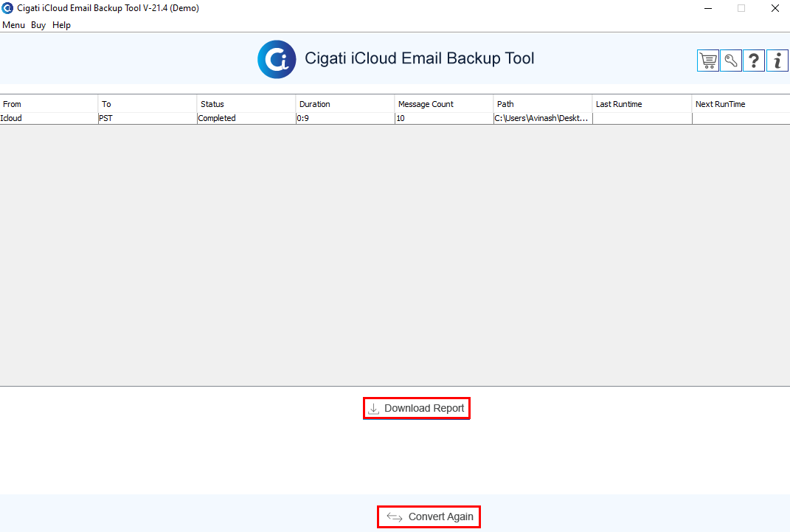790x532 pixels.
Task: Click the To column header
Action: coord(148,104)
